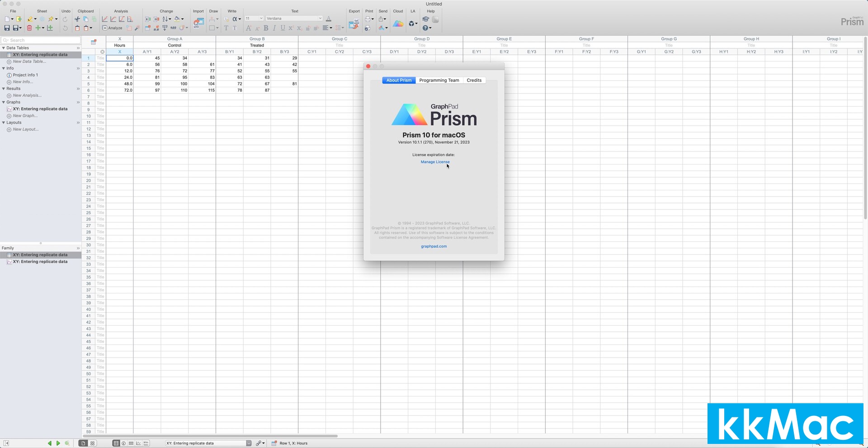The width and height of the screenshot is (868, 448).
Task: Toggle superscript formatting
Action: click(291, 28)
